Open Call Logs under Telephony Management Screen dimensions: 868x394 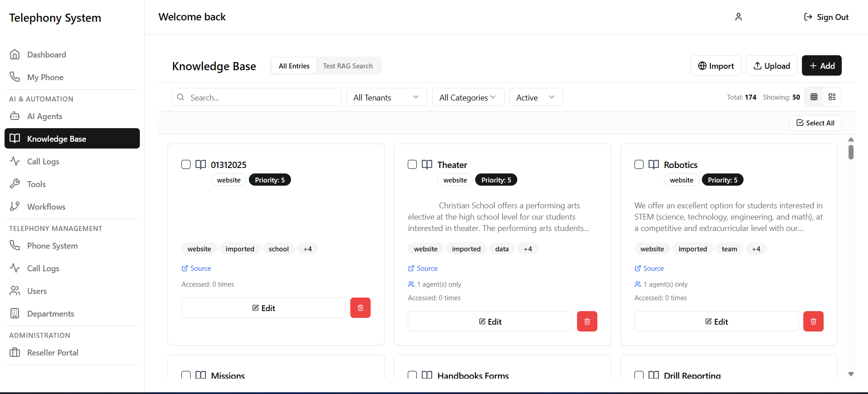(72, 268)
